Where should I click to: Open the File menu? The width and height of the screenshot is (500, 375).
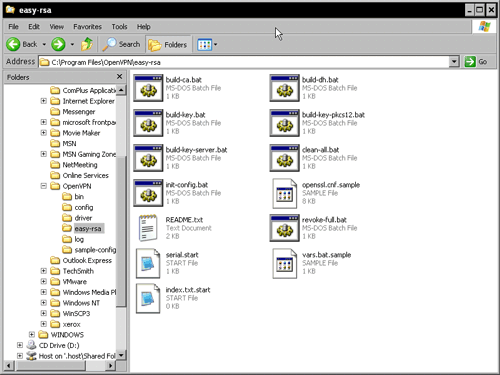click(x=13, y=27)
